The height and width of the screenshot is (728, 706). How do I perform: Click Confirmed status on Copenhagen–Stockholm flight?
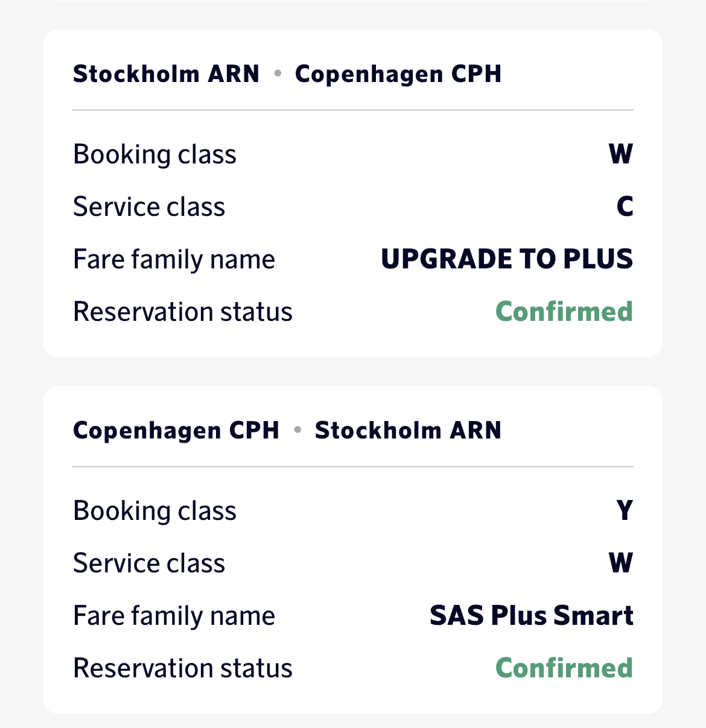[x=564, y=668]
